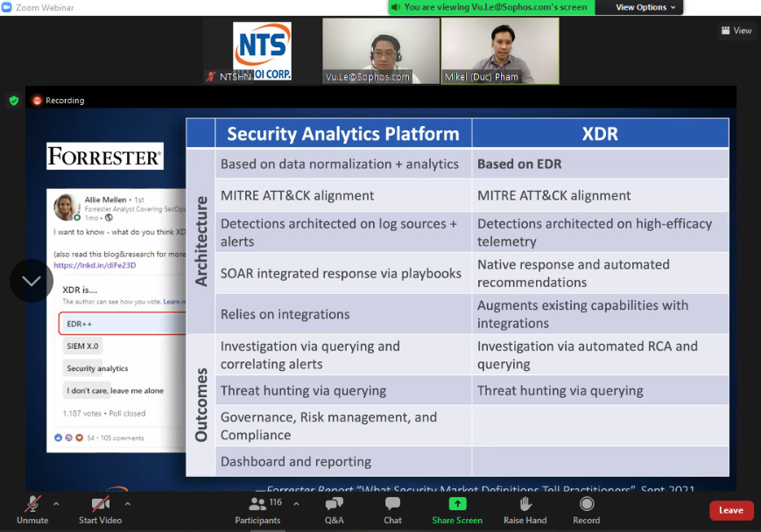The height and width of the screenshot is (532, 761).
Task: Open audio options arrow beside Unmute
Action: tap(56, 504)
